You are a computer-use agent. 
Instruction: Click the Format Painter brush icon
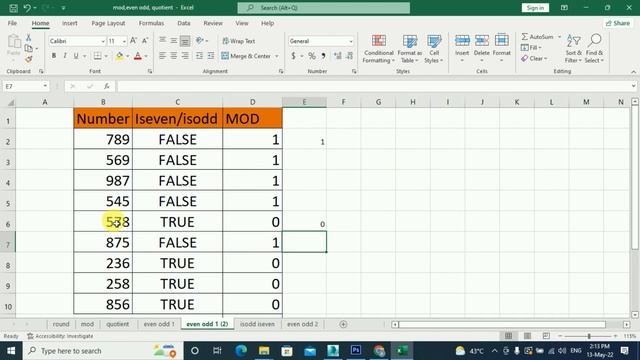click(x=29, y=60)
